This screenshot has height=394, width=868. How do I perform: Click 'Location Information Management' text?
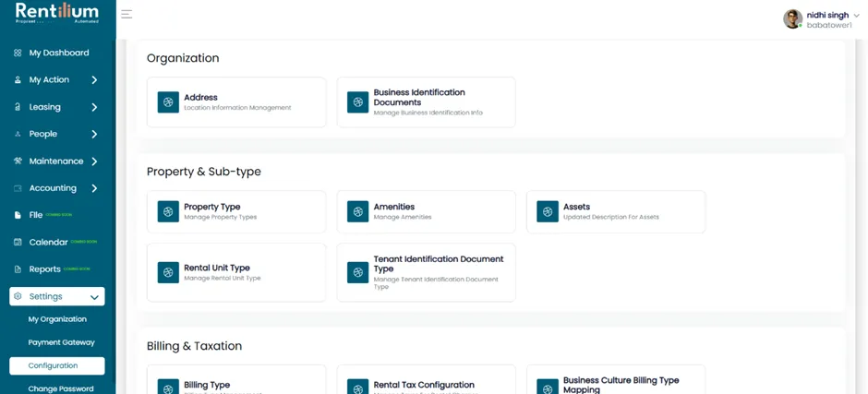tap(237, 108)
